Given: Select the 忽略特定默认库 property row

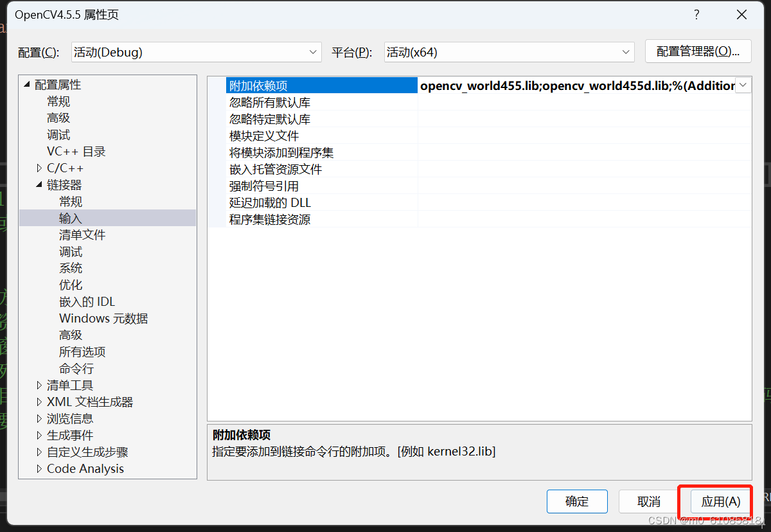Looking at the screenshot, I should [479, 119].
